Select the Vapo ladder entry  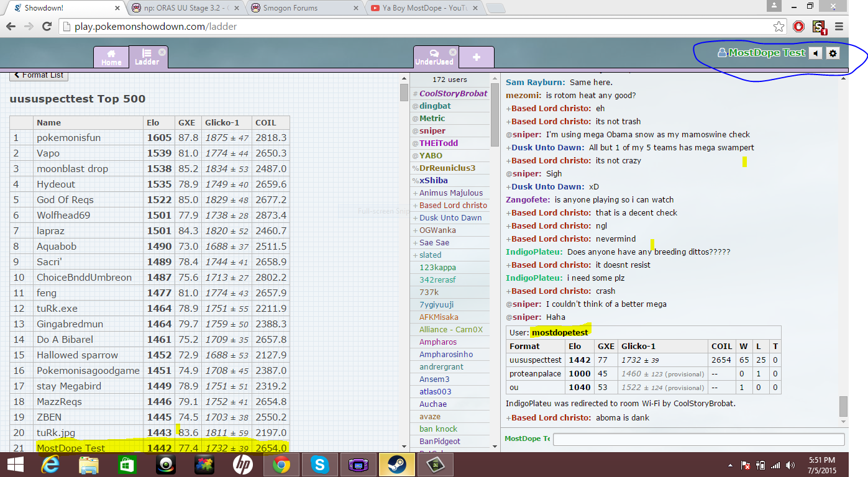(48, 153)
